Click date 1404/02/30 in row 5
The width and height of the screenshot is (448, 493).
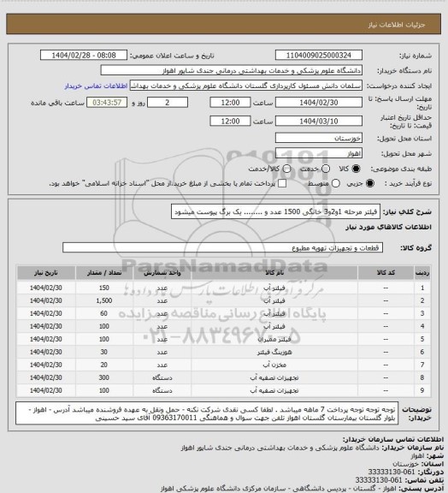pos(46,340)
